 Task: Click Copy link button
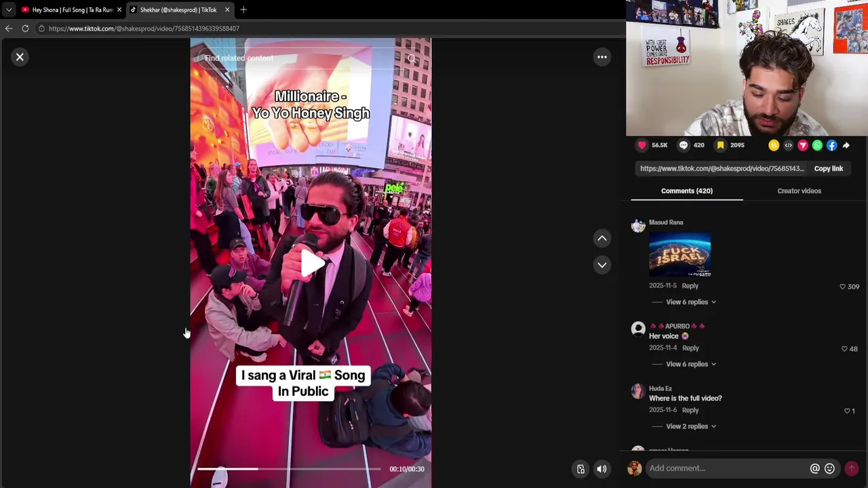[828, 169]
